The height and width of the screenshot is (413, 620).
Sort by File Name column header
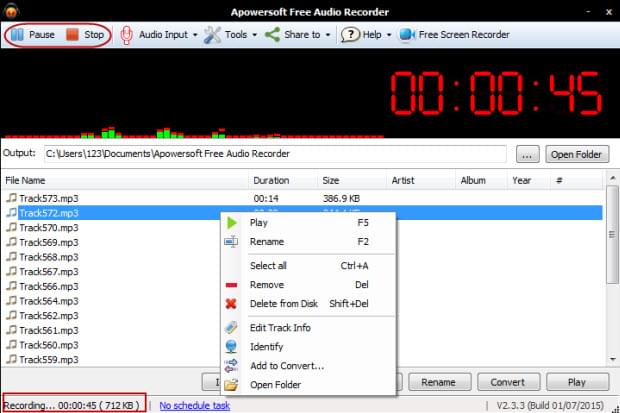(x=125, y=180)
